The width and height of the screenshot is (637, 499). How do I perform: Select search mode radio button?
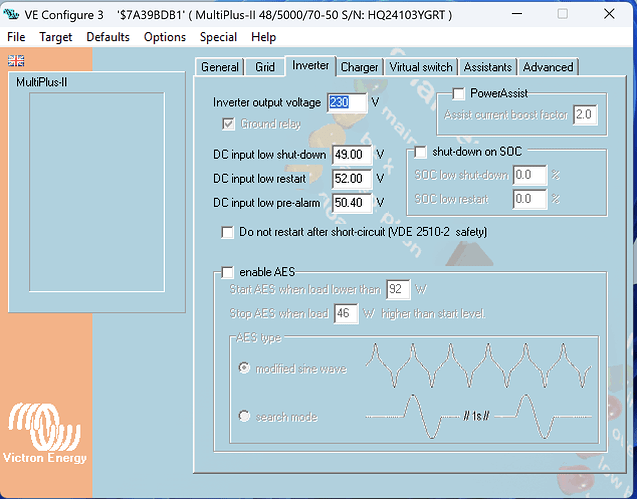(244, 416)
